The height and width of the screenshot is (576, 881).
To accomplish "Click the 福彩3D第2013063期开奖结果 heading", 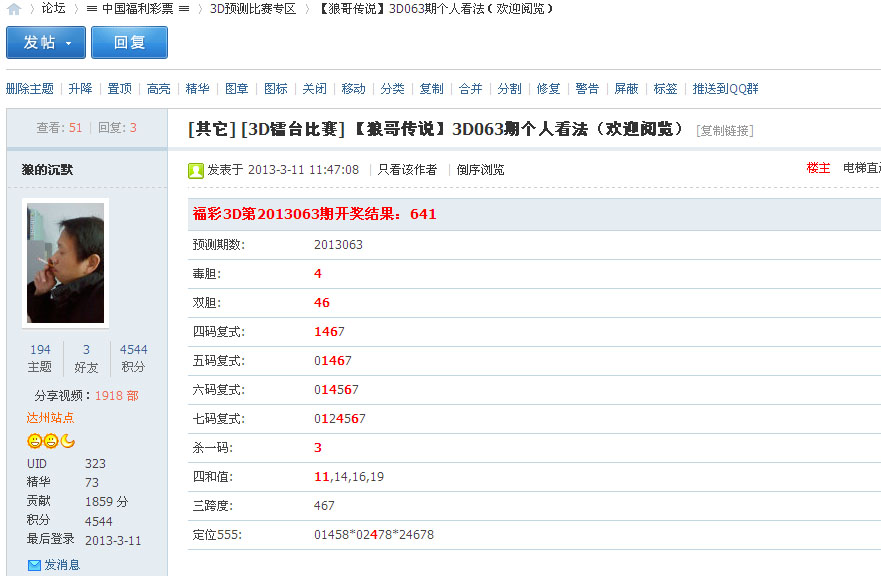I will (x=314, y=214).
